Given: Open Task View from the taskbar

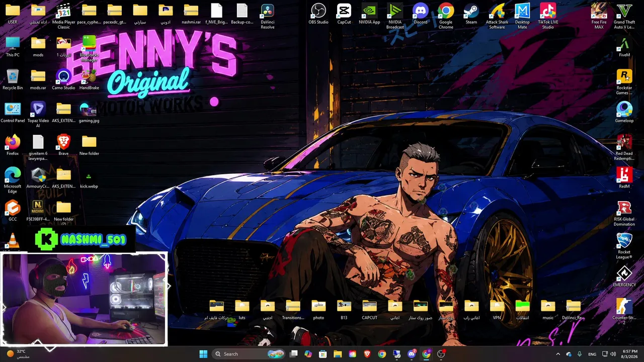Looking at the screenshot, I should pos(294,354).
